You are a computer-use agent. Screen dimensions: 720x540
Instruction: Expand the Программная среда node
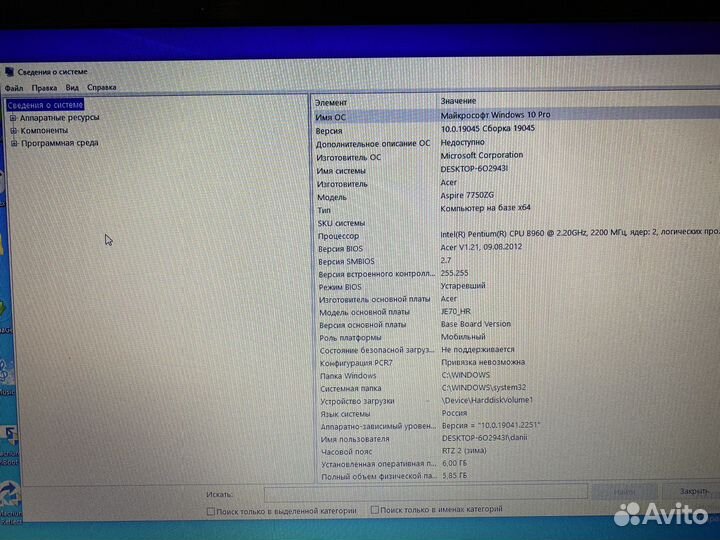click(x=14, y=143)
